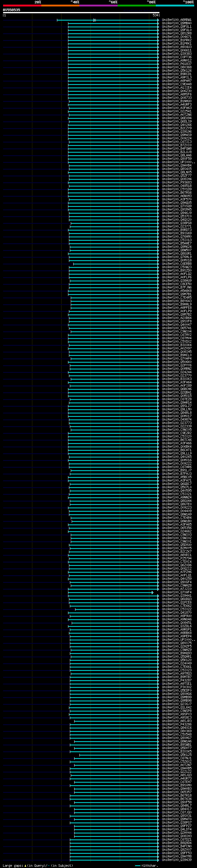Click hit UniRef100_Q5K126
The width and height of the screenshot is (197, 868).
[176, 71]
